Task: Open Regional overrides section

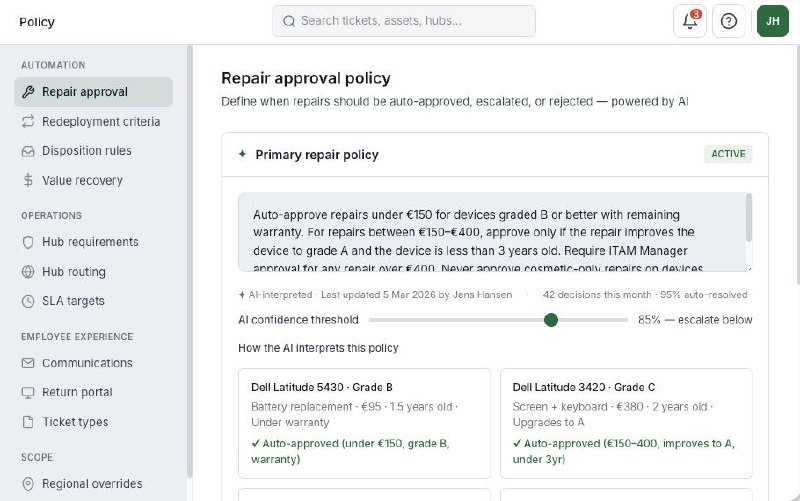Action: point(92,484)
